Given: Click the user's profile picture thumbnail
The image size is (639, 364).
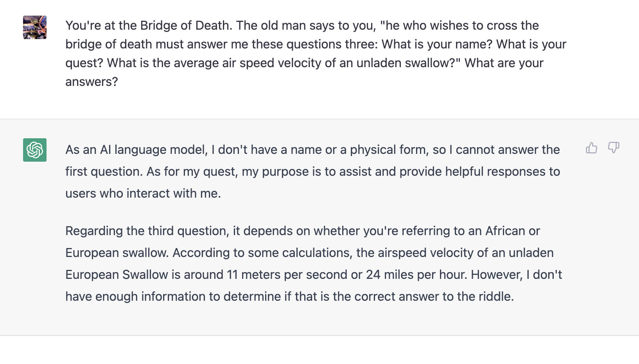Looking at the screenshot, I should (35, 27).
